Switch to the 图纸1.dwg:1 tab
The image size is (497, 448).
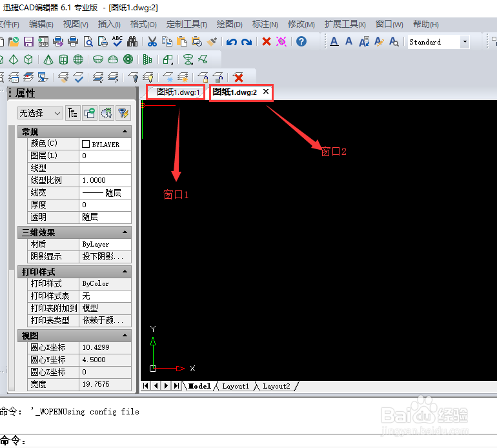(178, 92)
